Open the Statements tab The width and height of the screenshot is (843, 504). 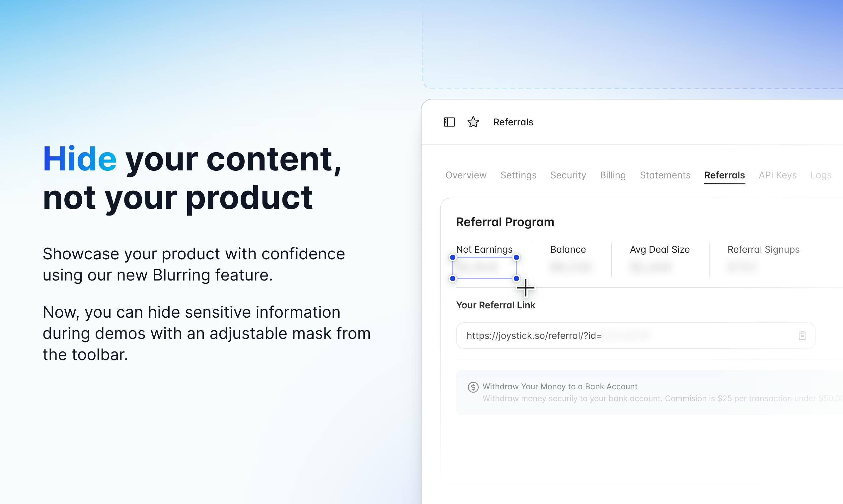point(665,175)
